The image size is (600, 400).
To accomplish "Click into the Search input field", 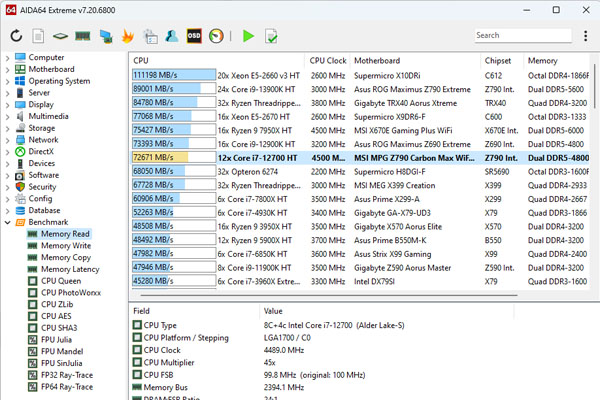I will point(520,36).
